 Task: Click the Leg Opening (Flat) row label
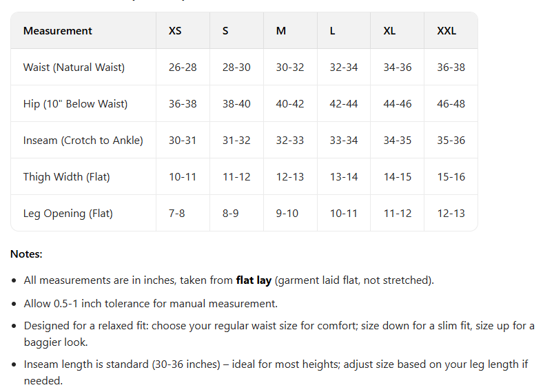pos(68,214)
